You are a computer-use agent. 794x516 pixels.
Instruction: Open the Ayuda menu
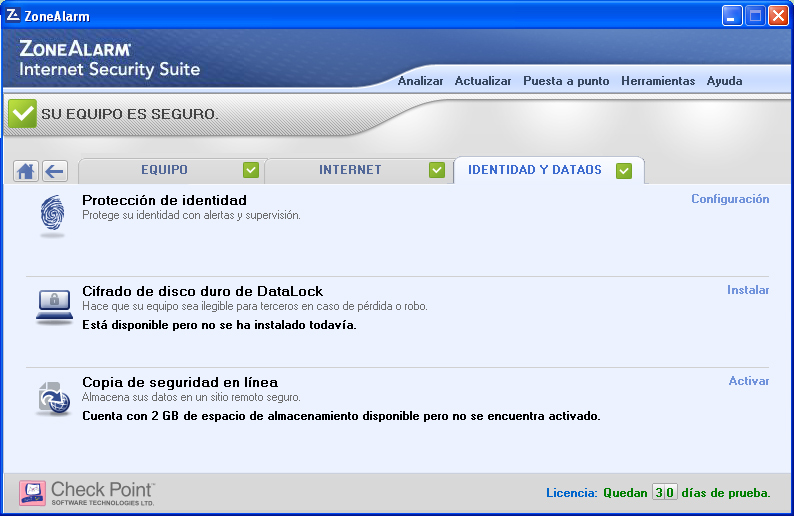[x=725, y=81]
